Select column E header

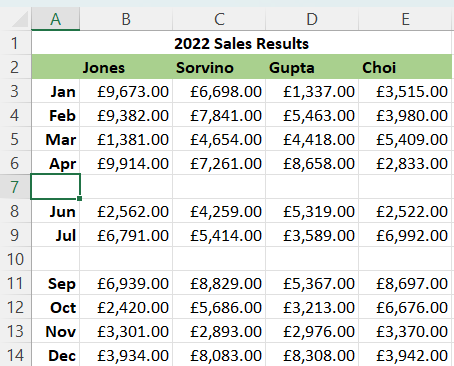point(405,19)
